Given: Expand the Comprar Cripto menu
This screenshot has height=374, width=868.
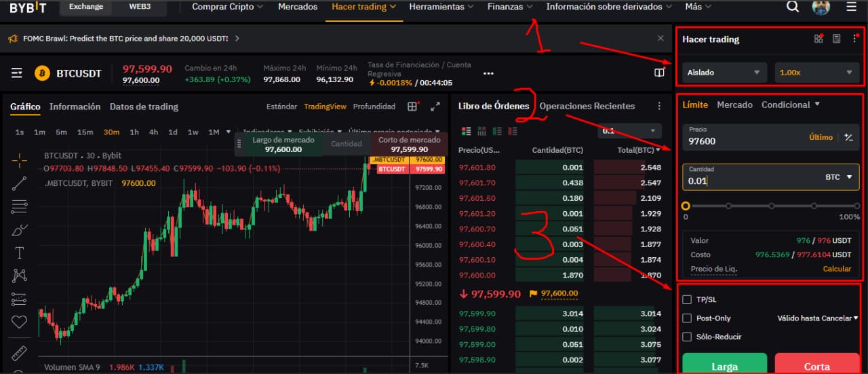Looking at the screenshot, I should [228, 7].
